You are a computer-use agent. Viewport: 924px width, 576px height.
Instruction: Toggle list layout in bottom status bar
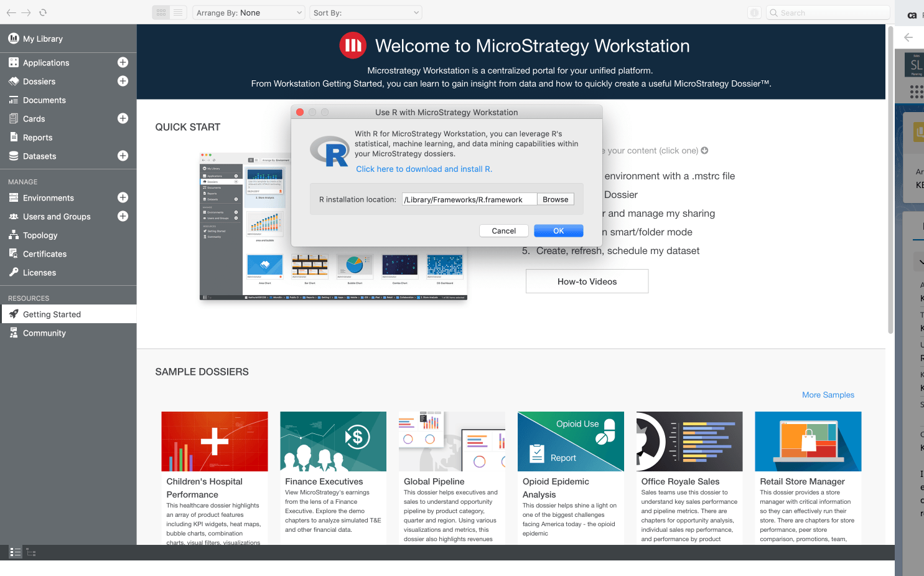[x=16, y=552]
